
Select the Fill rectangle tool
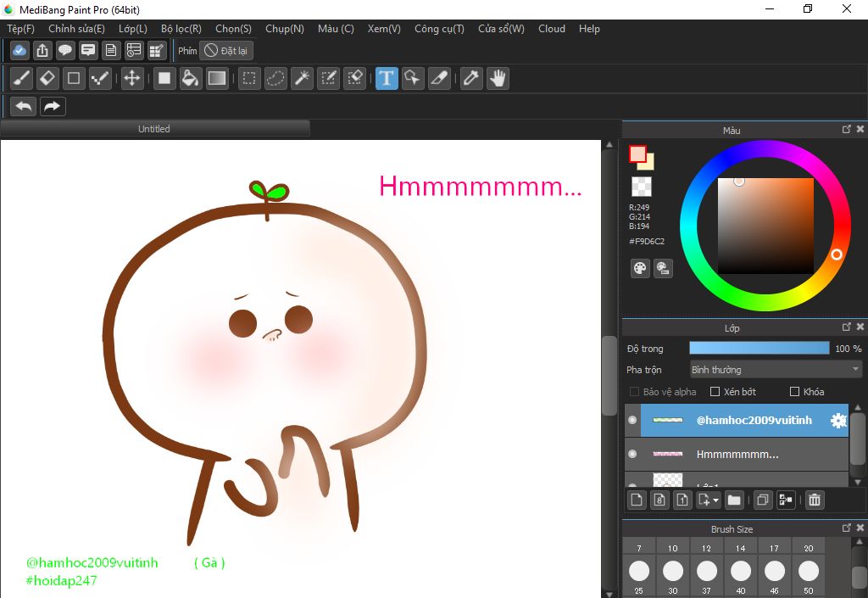coord(164,78)
